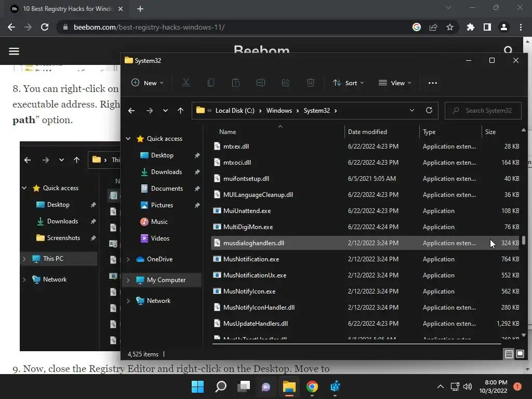Share this page from the address bar

click(433, 27)
